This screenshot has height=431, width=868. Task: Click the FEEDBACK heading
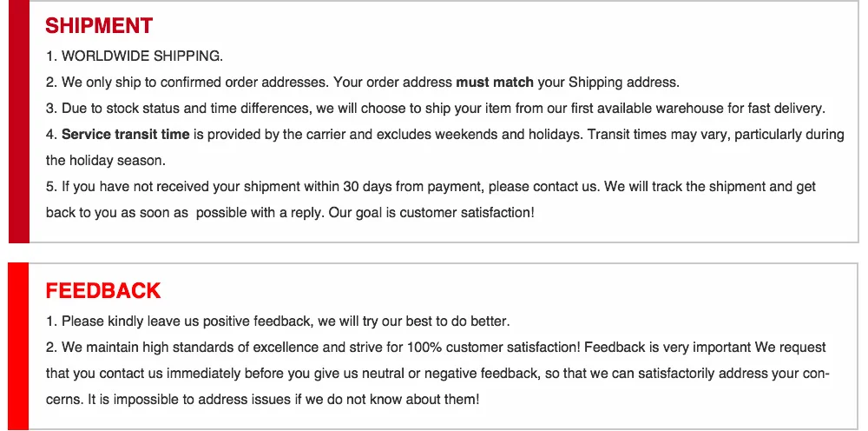pyautogui.click(x=103, y=291)
